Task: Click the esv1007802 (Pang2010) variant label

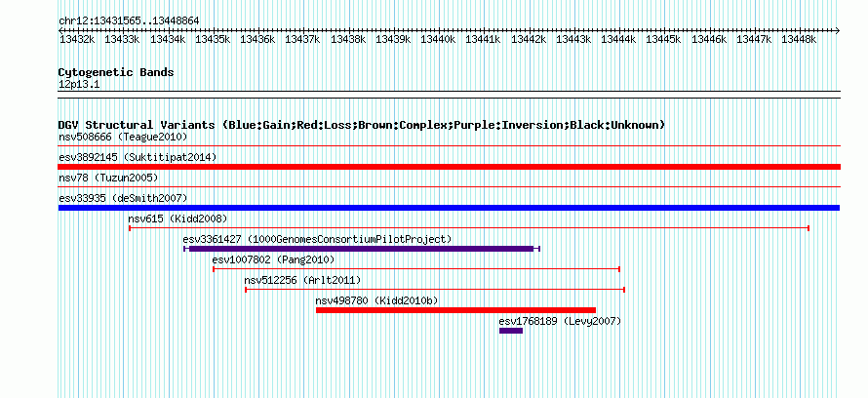Action: click(x=273, y=259)
